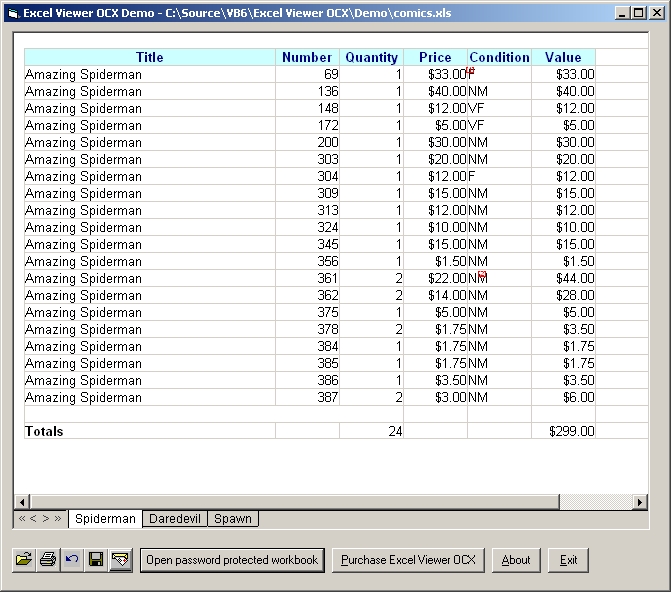
Task: Click issue number cell 362
Action: click(307, 295)
